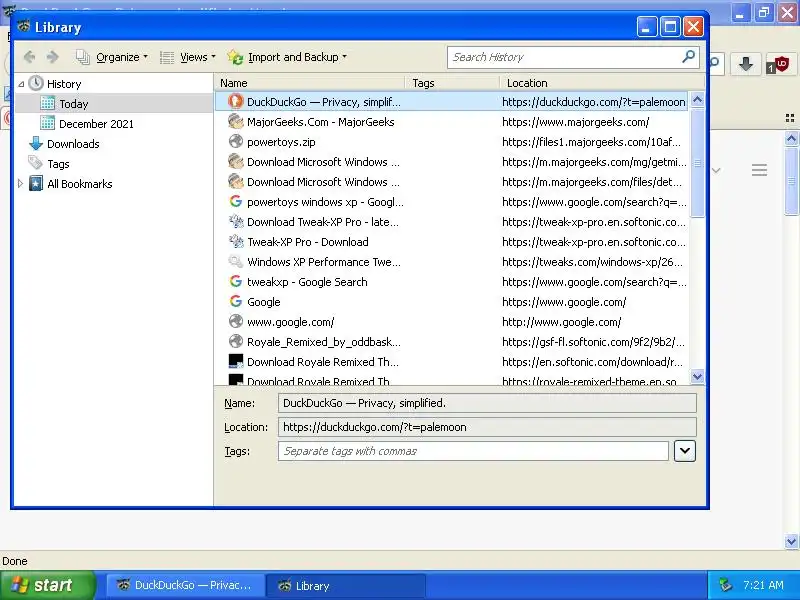Screen dimensions: 800x600
Task: Click the blue Downloads arrow icon
Action: (x=36, y=143)
